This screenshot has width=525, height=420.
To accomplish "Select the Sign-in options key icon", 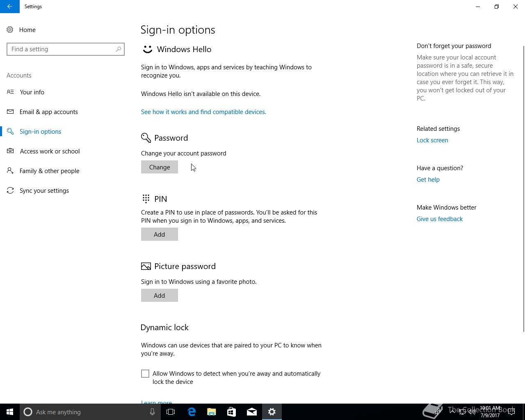I will coord(10,132).
